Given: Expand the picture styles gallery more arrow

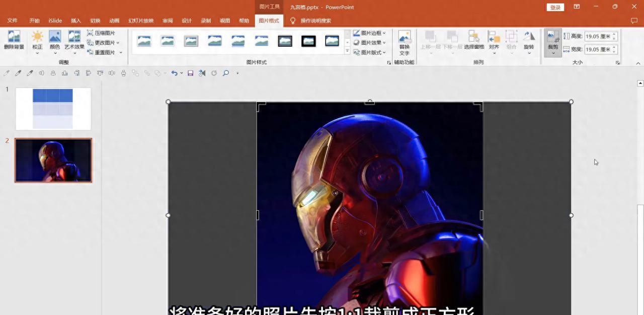Looking at the screenshot, I should point(347,51).
